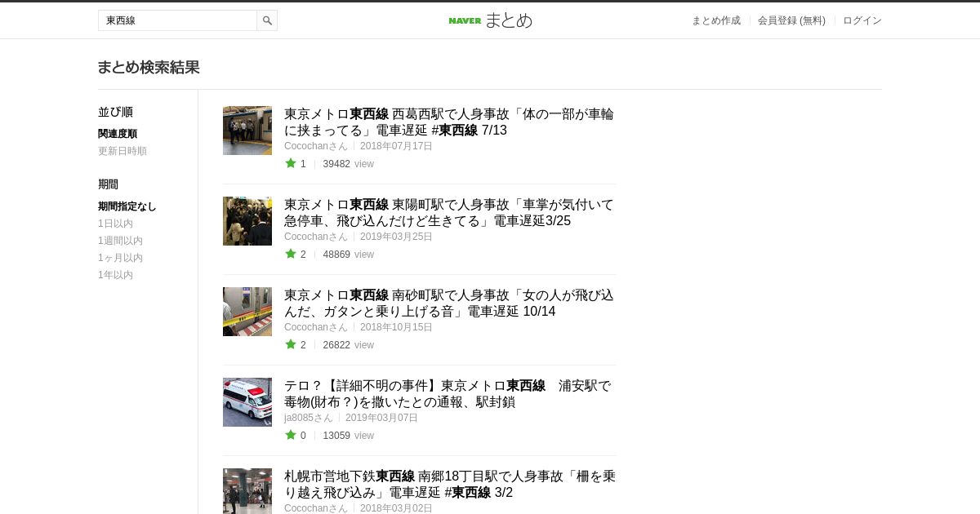Click the 13059 view count
This screenshot has width=980, height=514.
coord(336,436)
